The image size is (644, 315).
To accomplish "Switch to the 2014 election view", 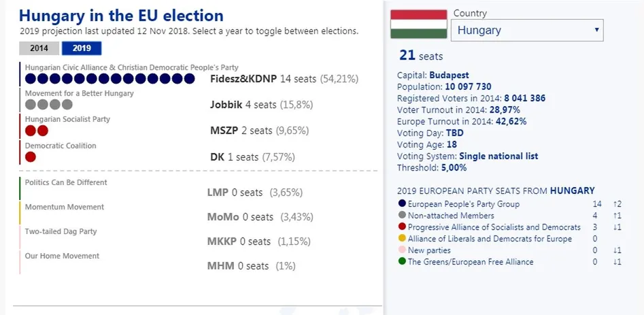I will pos(39,48).
